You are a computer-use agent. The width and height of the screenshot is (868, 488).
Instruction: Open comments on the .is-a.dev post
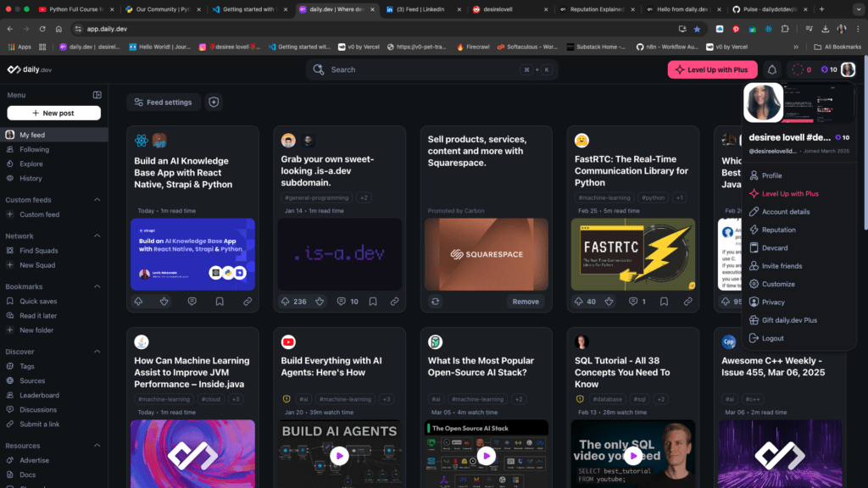click(x=341, y=302)
